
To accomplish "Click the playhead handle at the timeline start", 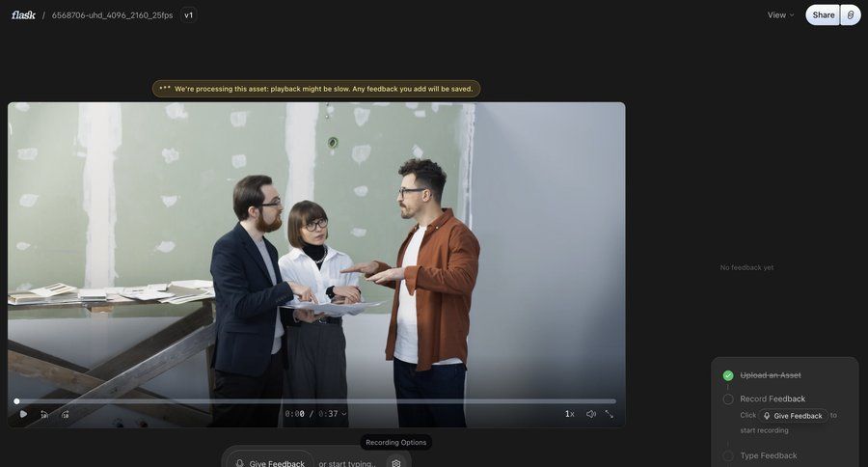I will 16,401.
